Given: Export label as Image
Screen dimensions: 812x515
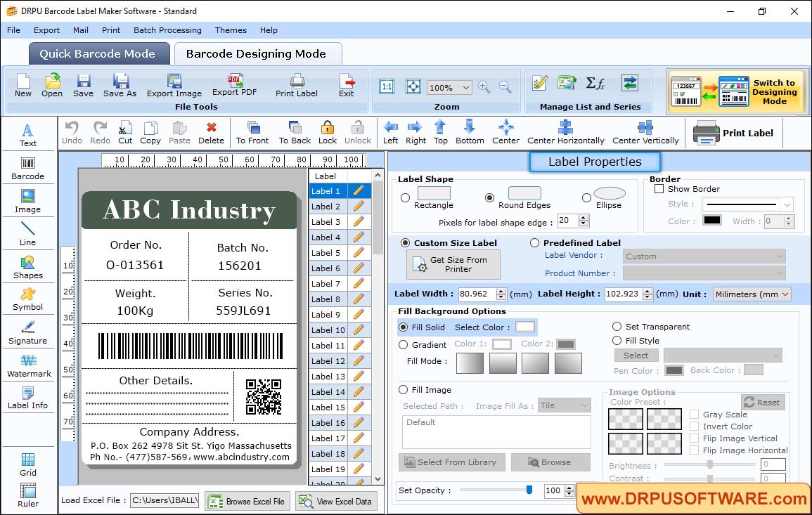Looking at the screenshot, I should click(x=174, y=86).
